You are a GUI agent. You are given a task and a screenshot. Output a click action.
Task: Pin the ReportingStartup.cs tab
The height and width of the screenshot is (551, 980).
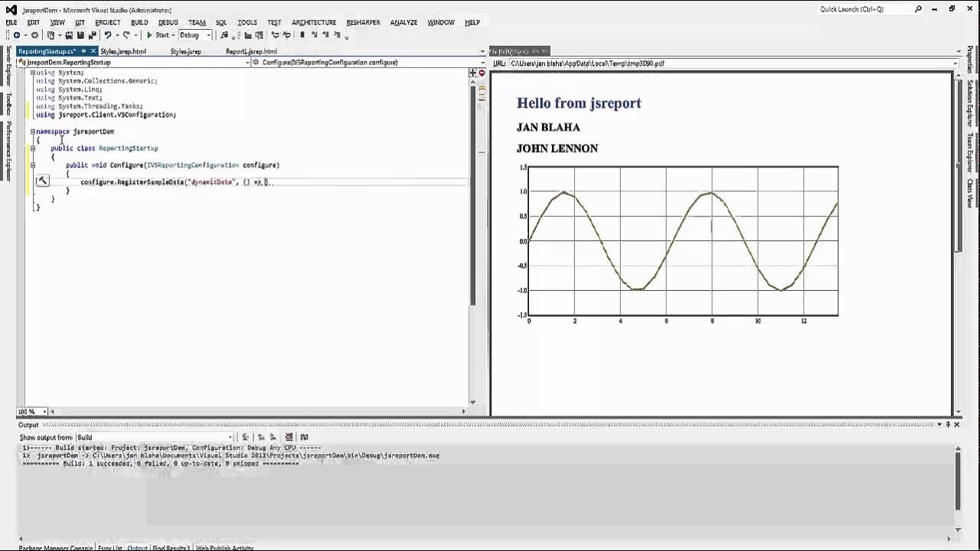tap(83, 51)
